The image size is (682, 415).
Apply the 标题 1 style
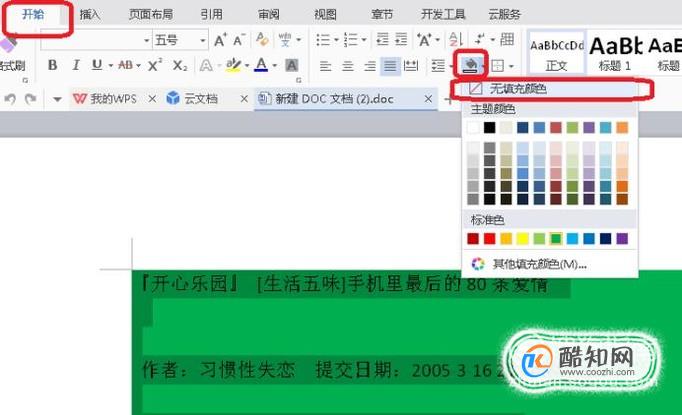click(615, 54)
